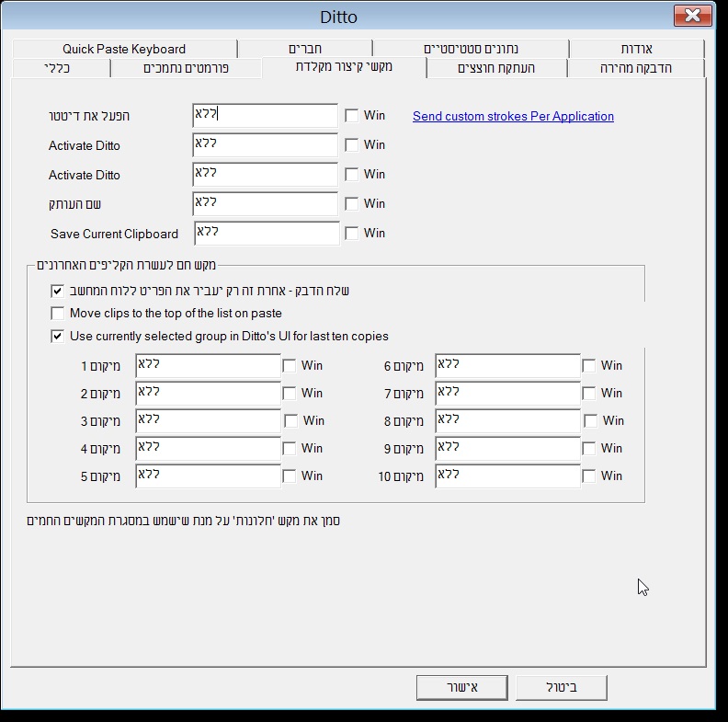This screenshot has height=722, width=728.
Task: Tick Win checkbox beside Save Current Clipboard
Action: click(351, 233)
